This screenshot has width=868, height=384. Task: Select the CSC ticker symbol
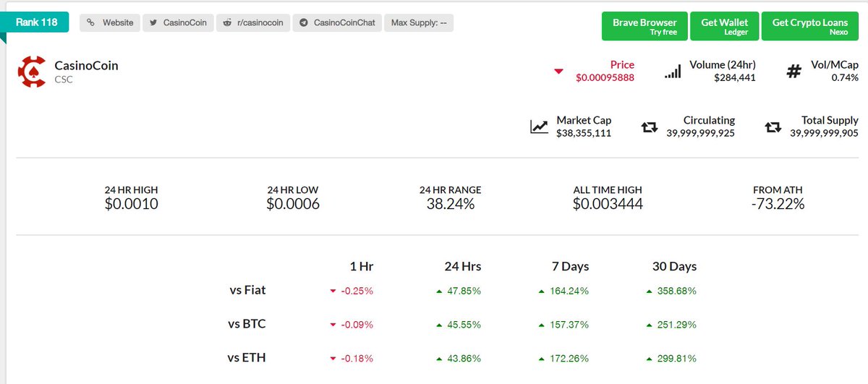click(64, 80)
